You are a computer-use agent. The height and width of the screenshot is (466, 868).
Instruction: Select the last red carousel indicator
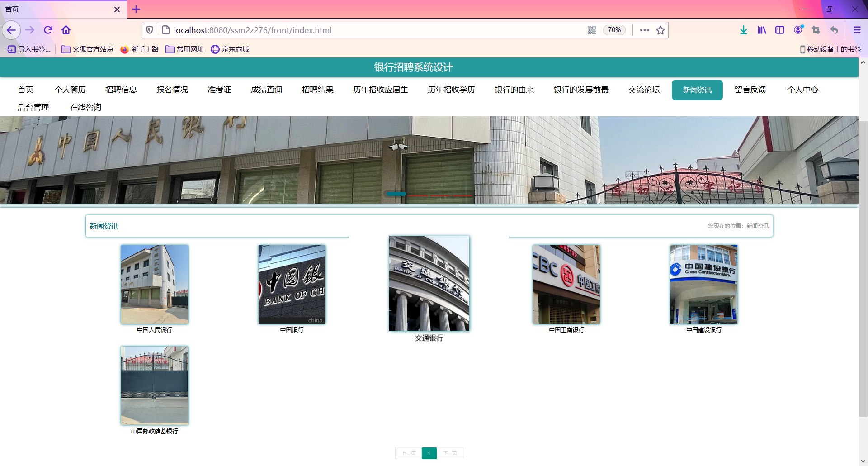(462, 195)
